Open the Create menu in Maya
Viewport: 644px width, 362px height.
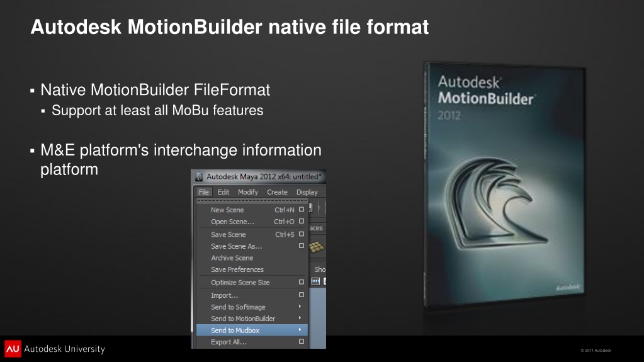pyautogui.click(x=277, y=192)
